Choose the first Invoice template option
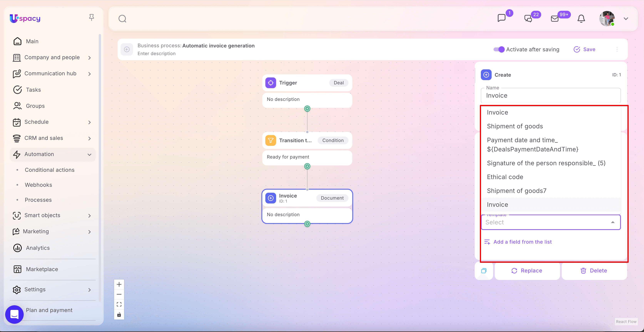Screen dimensions: 644x332 point(551,112)
